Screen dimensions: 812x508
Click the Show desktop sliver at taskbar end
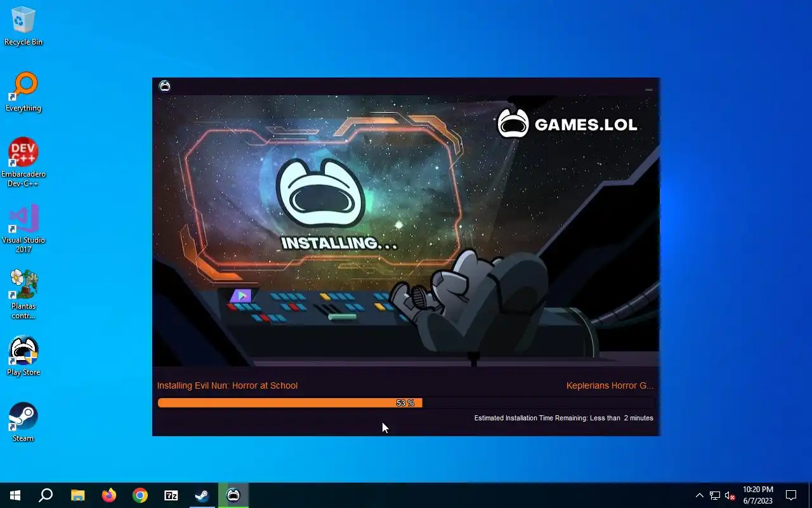(x=810, y=495)
